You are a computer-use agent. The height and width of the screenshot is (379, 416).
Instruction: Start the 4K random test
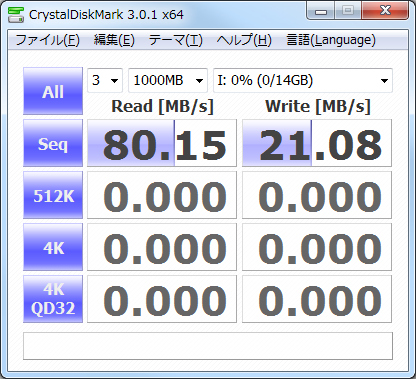53,247
